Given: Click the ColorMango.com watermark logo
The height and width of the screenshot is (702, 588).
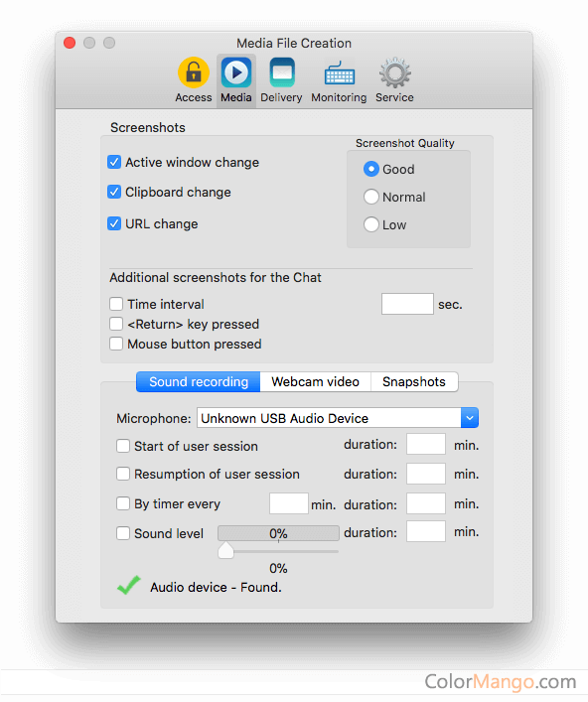Looking at the screenshot, I should pos(501,681).
